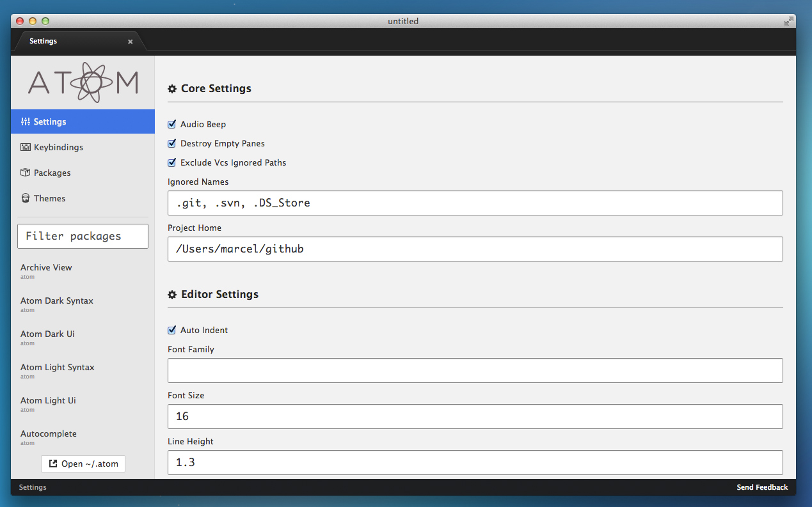812x507 pixels.
Task: Close the Settings tab
Action: [x=131, y=42]
